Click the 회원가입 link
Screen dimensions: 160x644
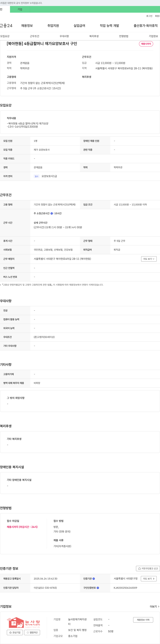pos(157,16)
